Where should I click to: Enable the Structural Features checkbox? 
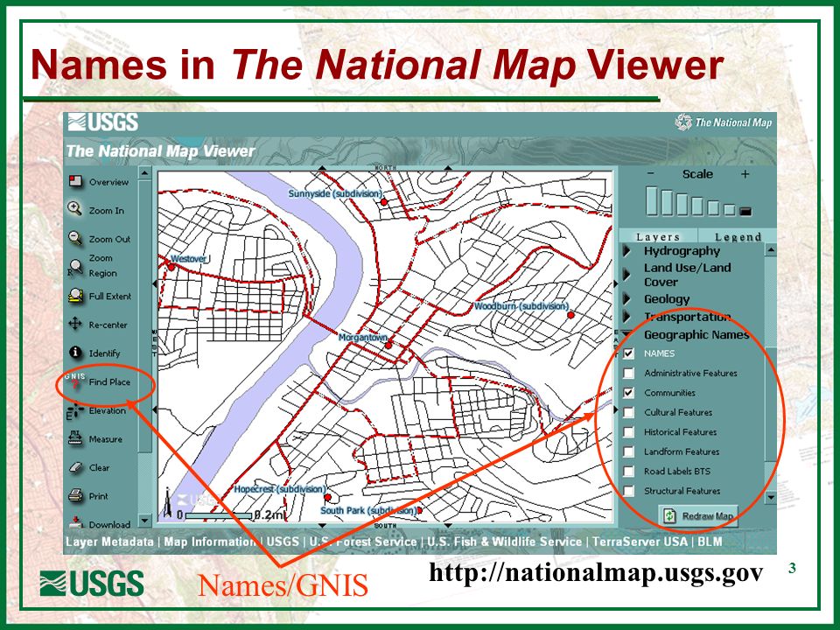628,491
